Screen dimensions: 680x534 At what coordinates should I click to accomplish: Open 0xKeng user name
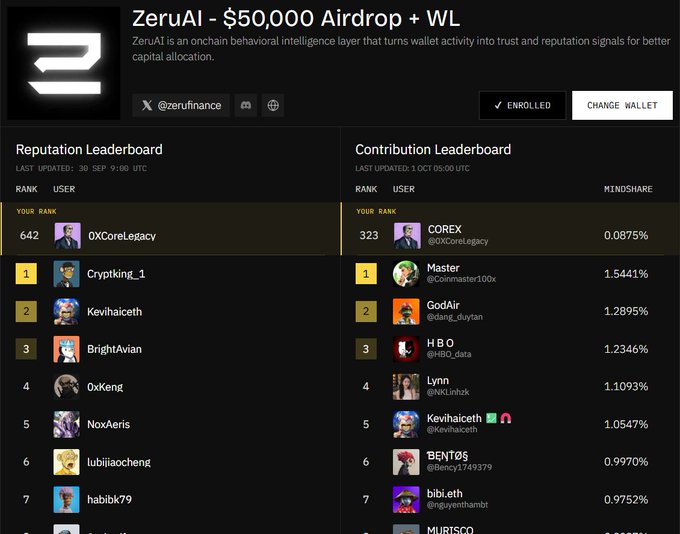click(105, 387)
